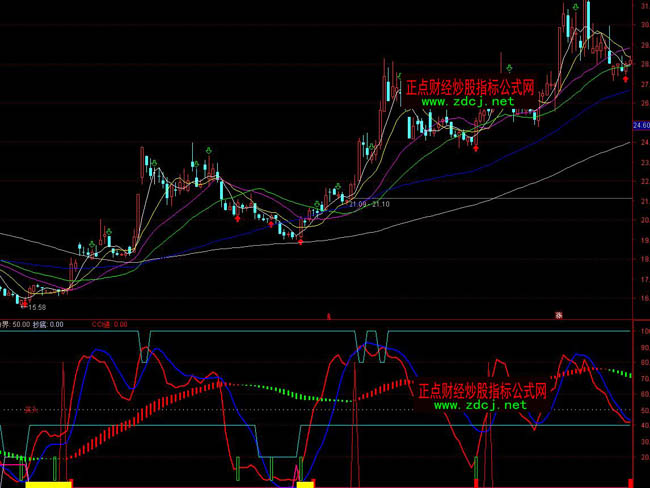Click the yellow signal bar at bottom center
The width and height of the screenshot is (650, 488).
[305, 484]
